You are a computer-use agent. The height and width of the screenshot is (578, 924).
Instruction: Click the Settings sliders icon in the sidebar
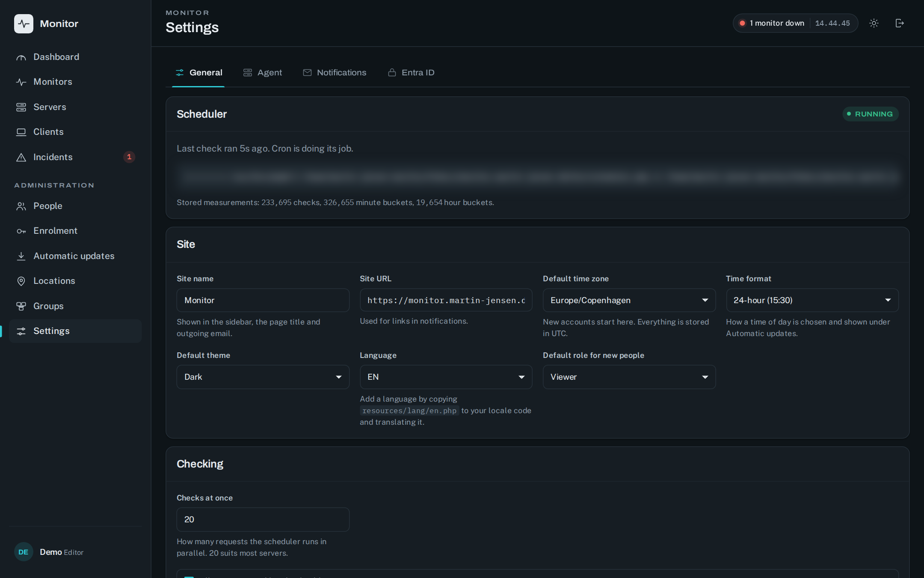tap(21, 331)
